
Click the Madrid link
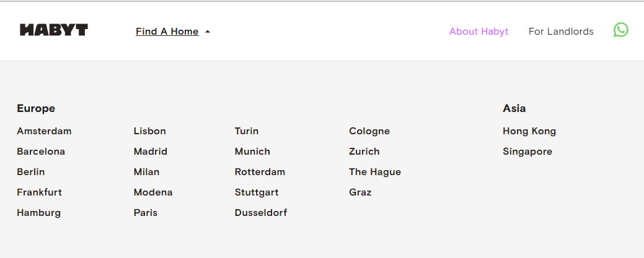point(151,152)
